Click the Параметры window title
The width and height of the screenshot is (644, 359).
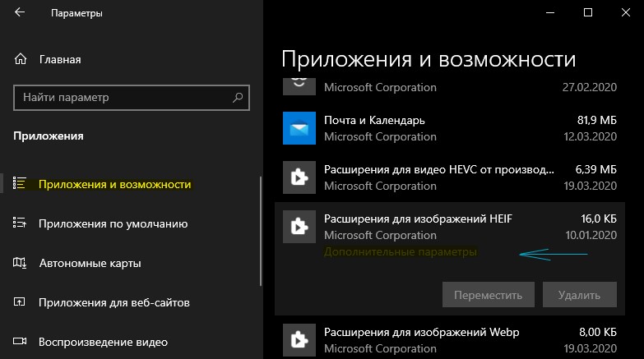coord(76,13)
